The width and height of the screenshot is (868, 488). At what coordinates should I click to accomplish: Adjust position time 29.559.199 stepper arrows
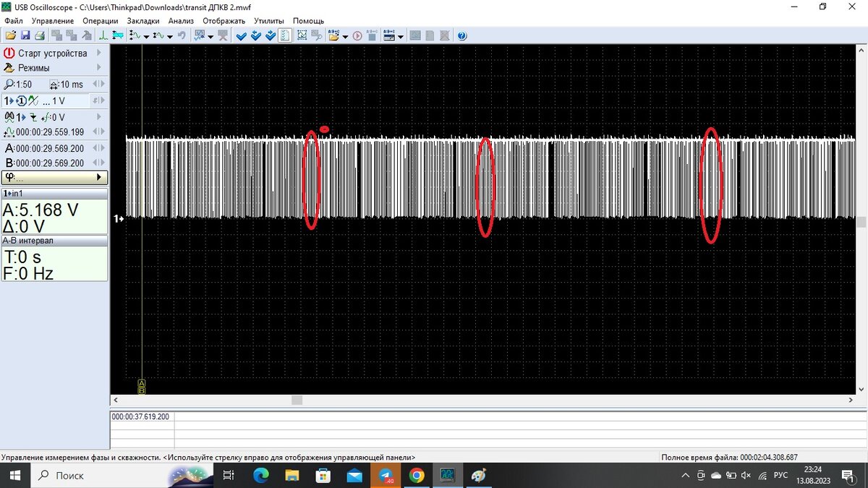point(98,132)
